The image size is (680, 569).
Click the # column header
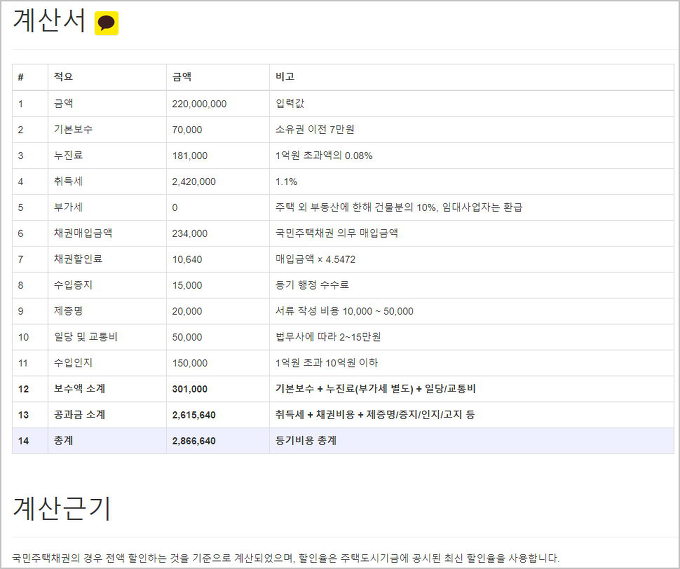(21, 77)
